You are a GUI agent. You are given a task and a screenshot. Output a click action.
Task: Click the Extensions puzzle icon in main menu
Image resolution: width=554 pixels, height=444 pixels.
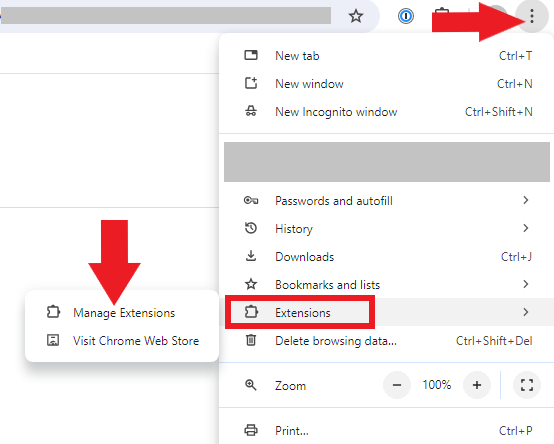pos(251,312)
